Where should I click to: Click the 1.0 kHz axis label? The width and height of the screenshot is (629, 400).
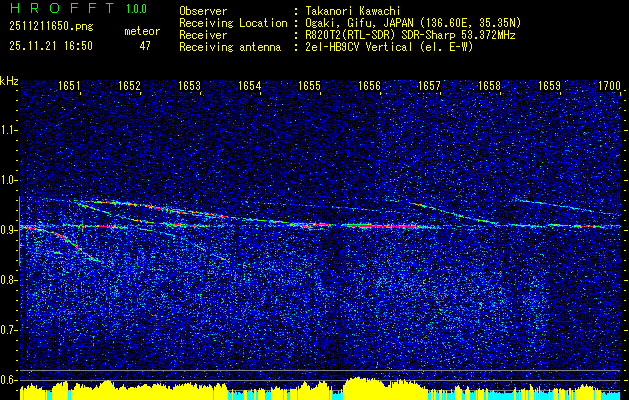pyautogui.click(x=8, y=180)
